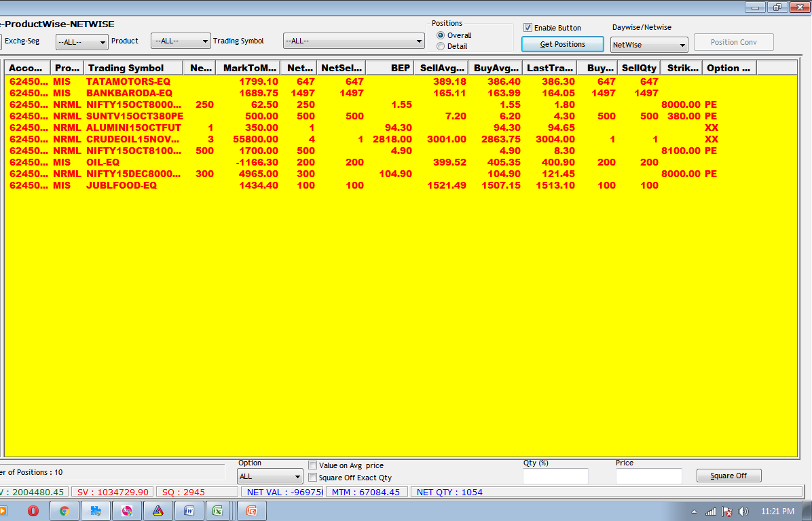Image resolution: width=812 pixels, height=521 pixels.
Task: Click the strike price 380.00 cell
Action: pyautogui.click(x=684, y=116)
